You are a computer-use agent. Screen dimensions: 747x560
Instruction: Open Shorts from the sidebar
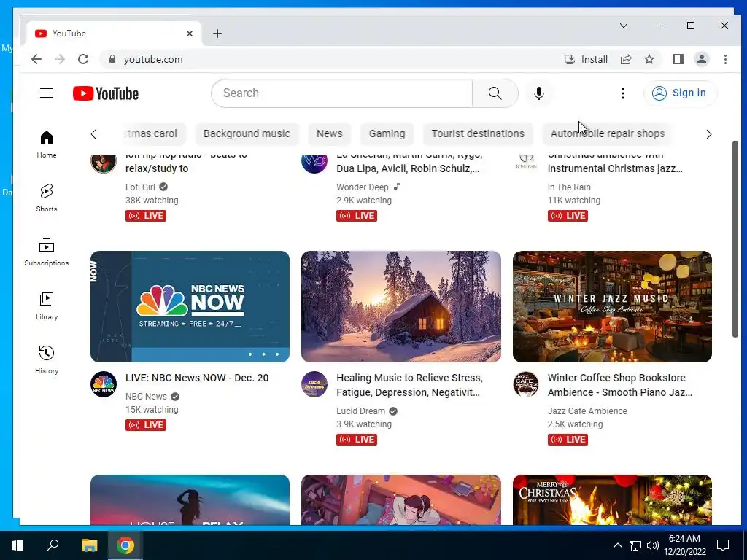(x=47, y=198)
